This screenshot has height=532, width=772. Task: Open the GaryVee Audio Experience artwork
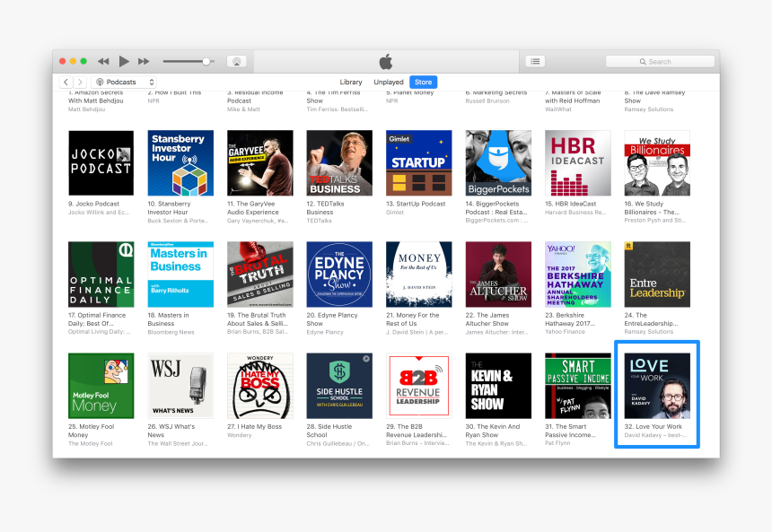260,163
